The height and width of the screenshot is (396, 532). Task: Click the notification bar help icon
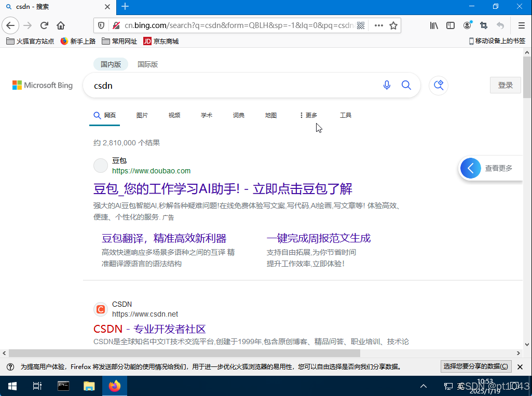[x=10, y=367]
